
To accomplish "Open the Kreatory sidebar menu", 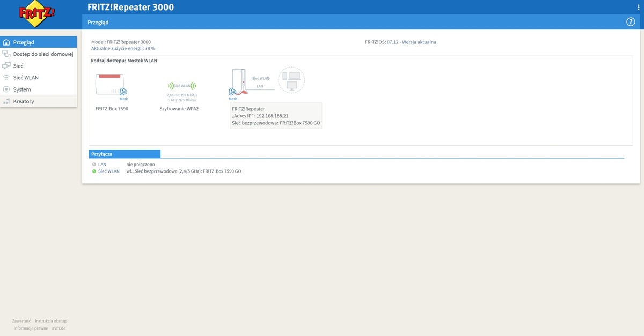I will pyautogui.click(x=39, y=101).
